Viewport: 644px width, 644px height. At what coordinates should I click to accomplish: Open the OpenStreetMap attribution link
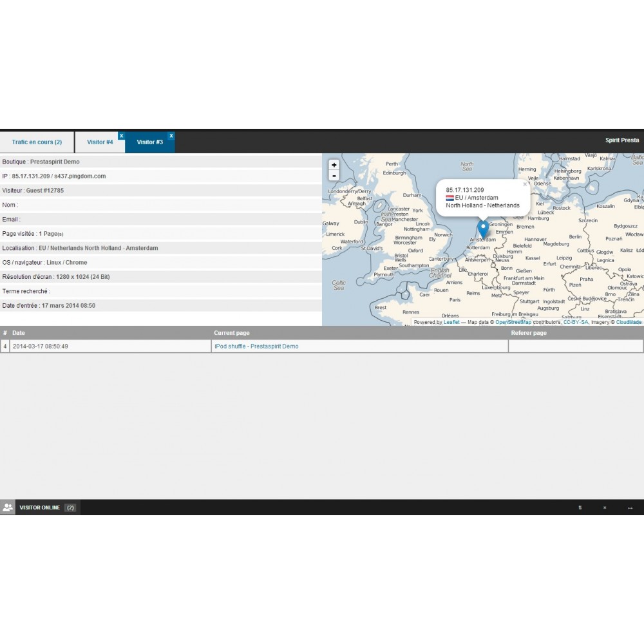(x=513, y=322)
